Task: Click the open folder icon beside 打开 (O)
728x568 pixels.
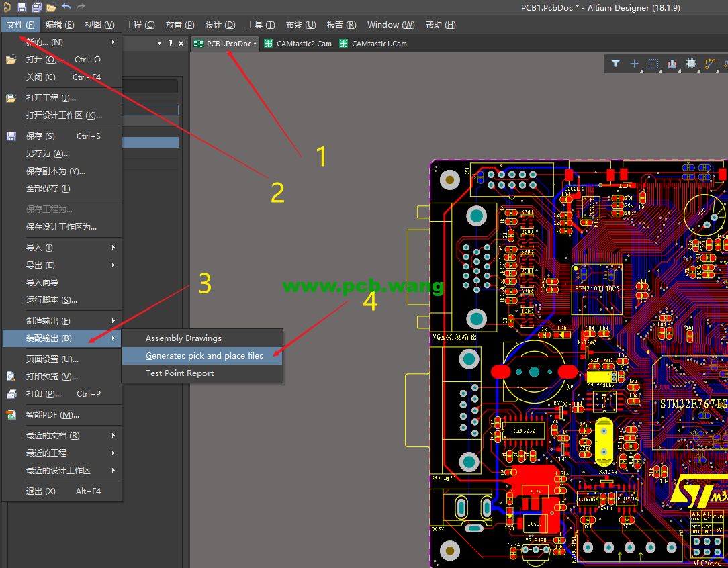Action: click(11, 60)
